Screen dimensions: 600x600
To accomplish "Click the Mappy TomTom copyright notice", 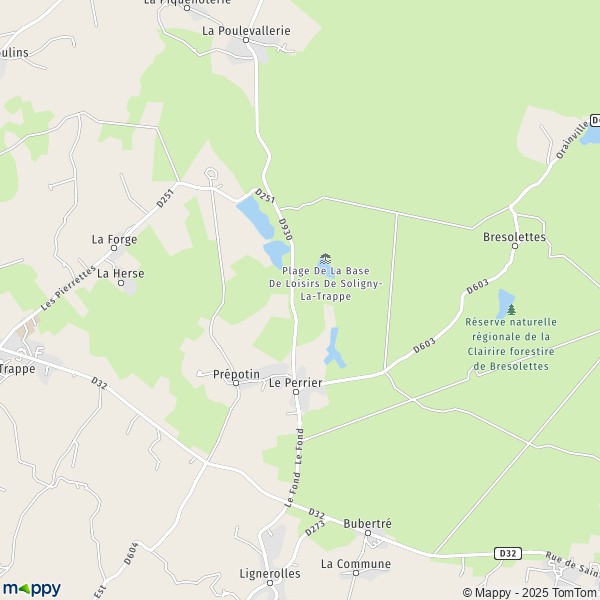I will click(531, 592).
